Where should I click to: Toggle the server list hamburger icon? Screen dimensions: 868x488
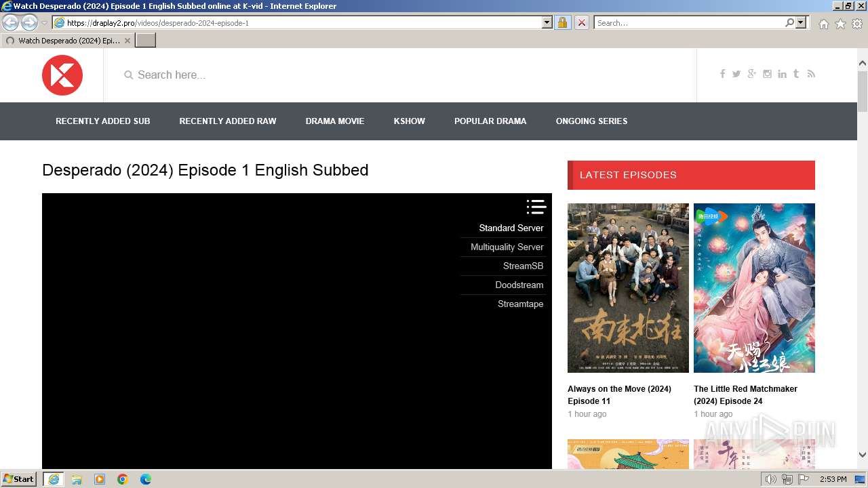[536, 207]
